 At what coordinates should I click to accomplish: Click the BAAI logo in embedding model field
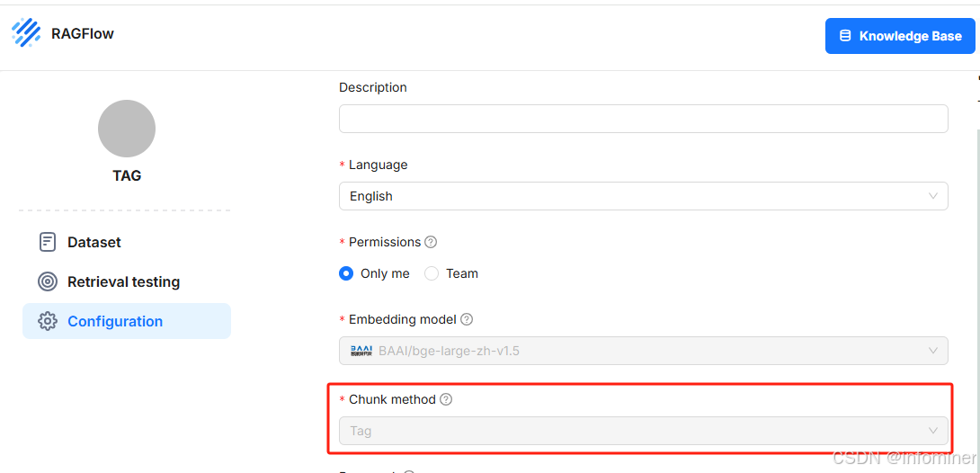point(361,352)
